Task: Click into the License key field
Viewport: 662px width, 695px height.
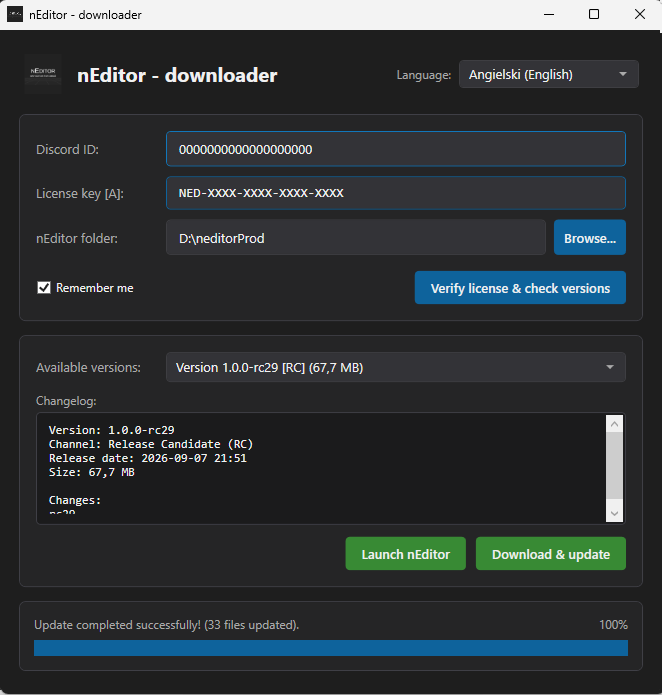Action: [x=396, y=193]
